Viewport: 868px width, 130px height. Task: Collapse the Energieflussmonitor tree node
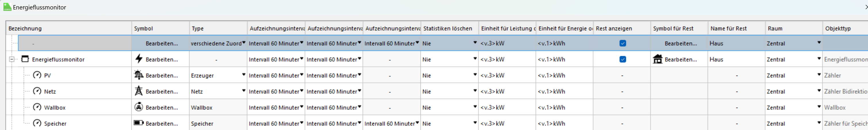[x=12, y=60]
